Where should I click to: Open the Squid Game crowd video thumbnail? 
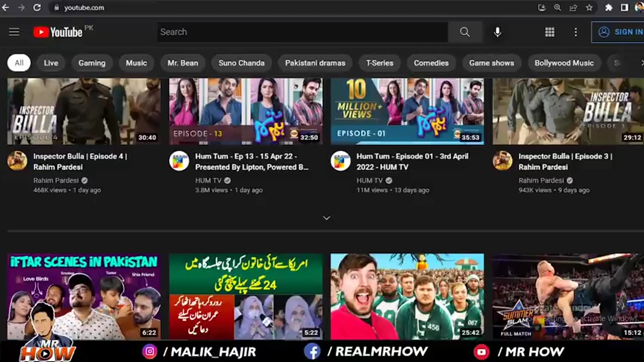[407, 296]
